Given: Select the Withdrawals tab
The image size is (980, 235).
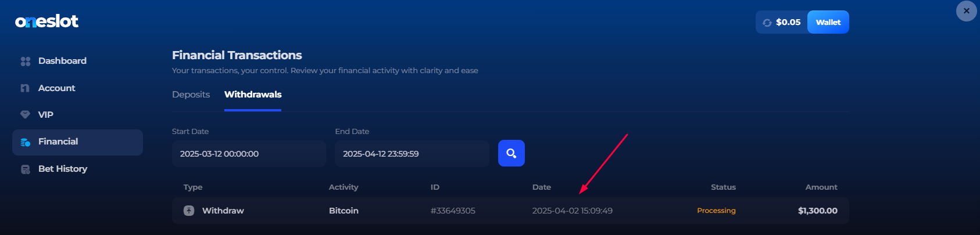Looking at the screenshot, I should 253,95.
